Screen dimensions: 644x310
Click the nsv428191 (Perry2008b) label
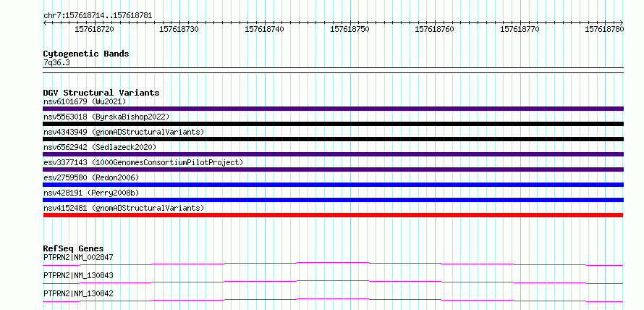(x=91, y=193)
